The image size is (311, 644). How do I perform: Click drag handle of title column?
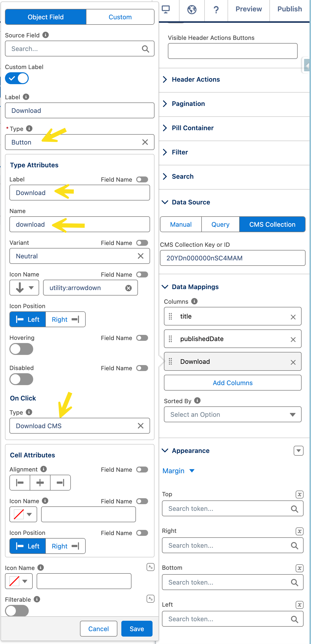tap(170, 317)
